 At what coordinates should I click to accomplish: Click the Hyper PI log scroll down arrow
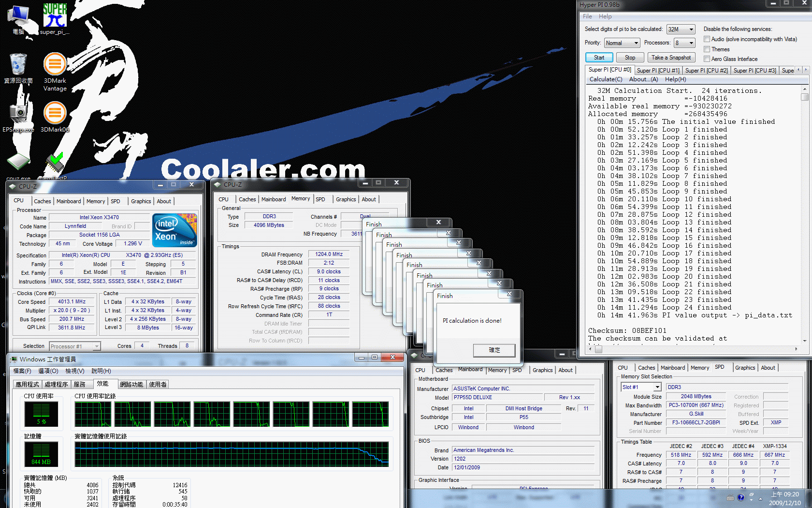[805, 341]
